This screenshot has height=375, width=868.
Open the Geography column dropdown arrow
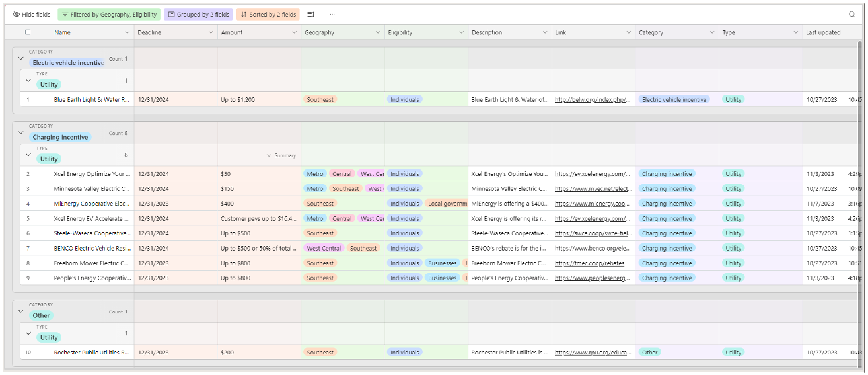378,32
